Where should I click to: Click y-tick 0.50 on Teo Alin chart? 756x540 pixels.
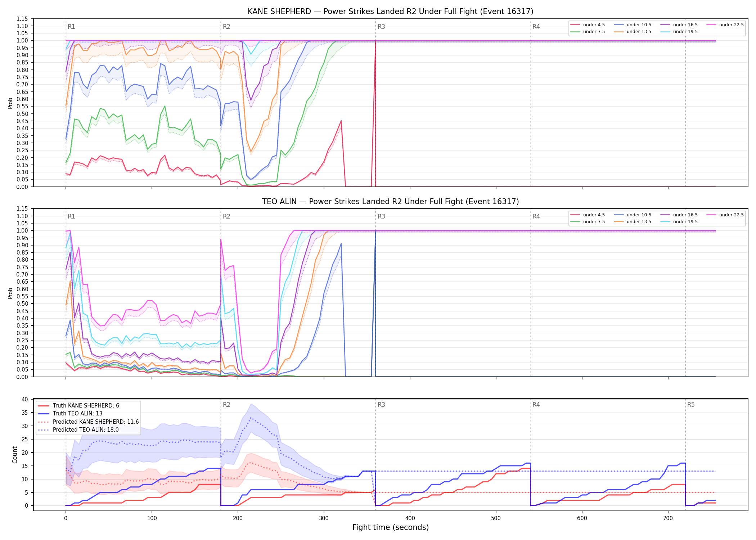(x=22, y=304)
